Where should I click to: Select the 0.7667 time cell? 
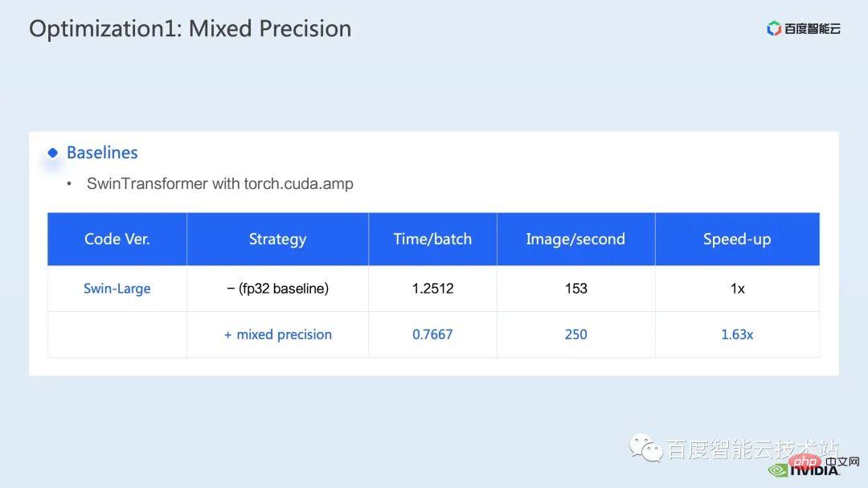point(432,334)
